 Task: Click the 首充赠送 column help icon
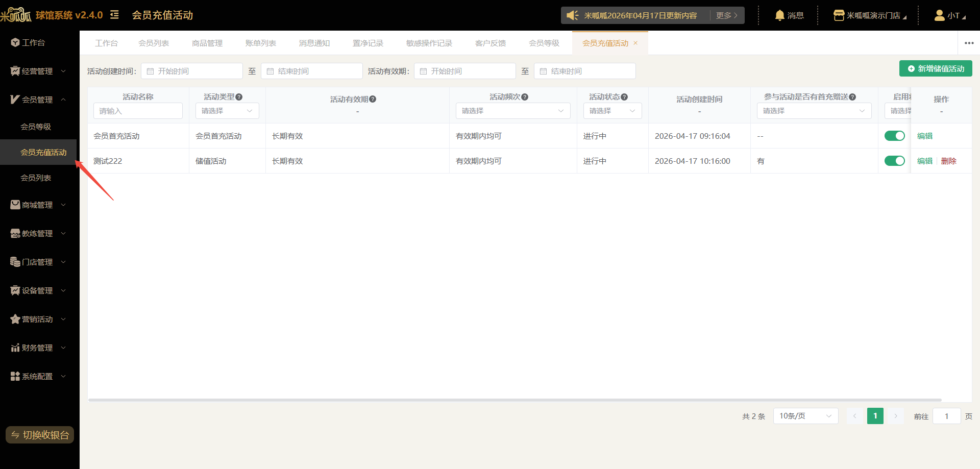click(852, 97)
